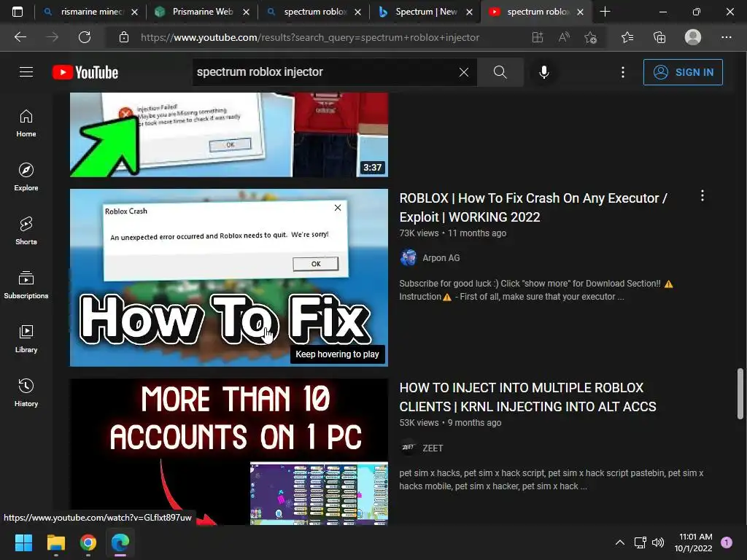
Task: Open the Arpon AG channel name
Action: click(x=441, y=258)
